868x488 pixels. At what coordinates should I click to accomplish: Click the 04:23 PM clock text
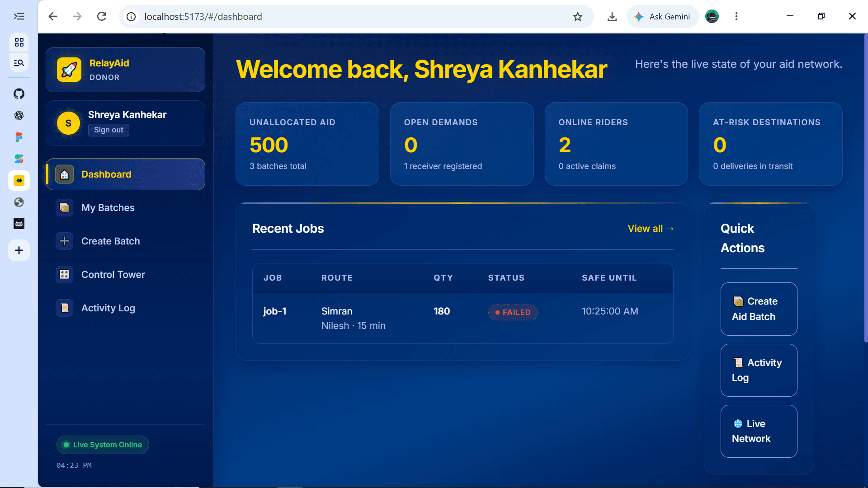pyautogui.click(x=74, y=465)
